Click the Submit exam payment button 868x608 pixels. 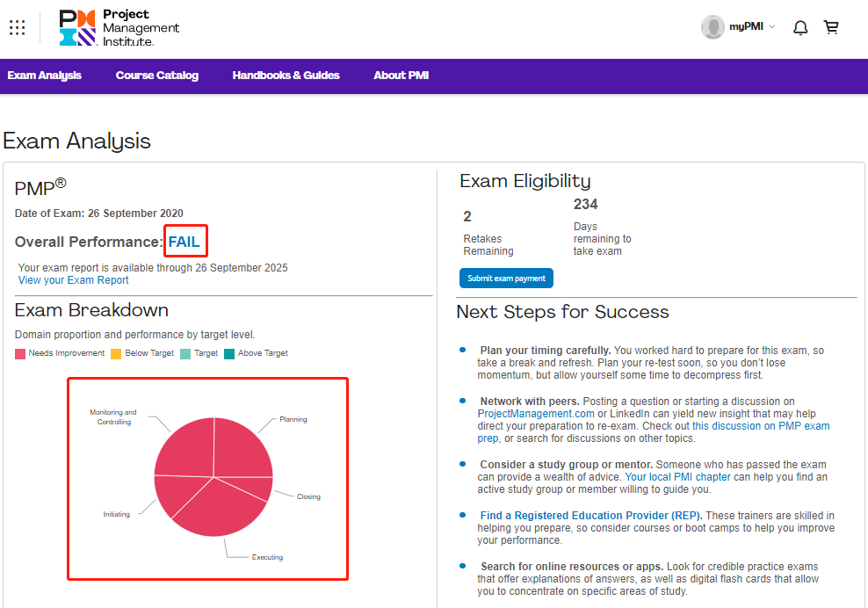pyautogui.click(x=506, y=279)
